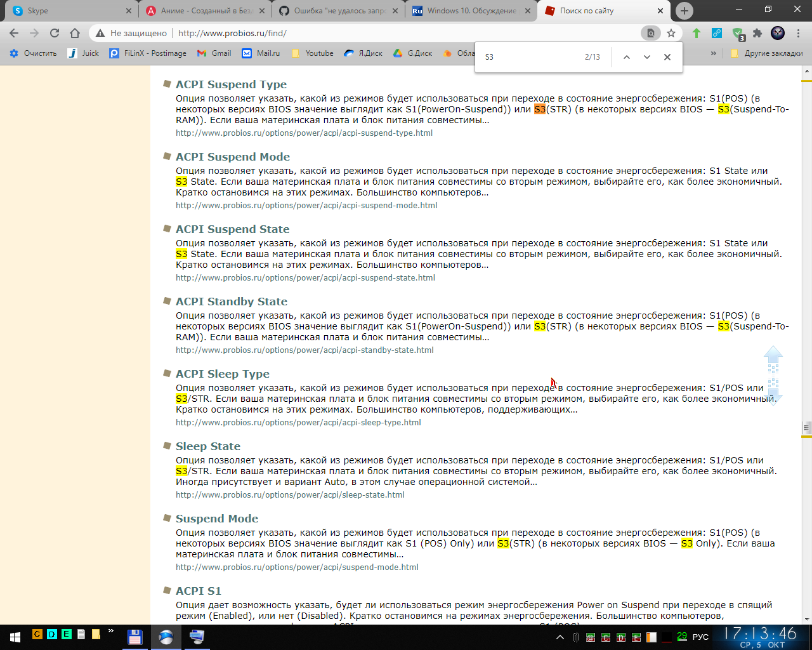Click the acpi-sleep-type.html URL
This screenshot has height=650, width=812.
pos(298,423)
